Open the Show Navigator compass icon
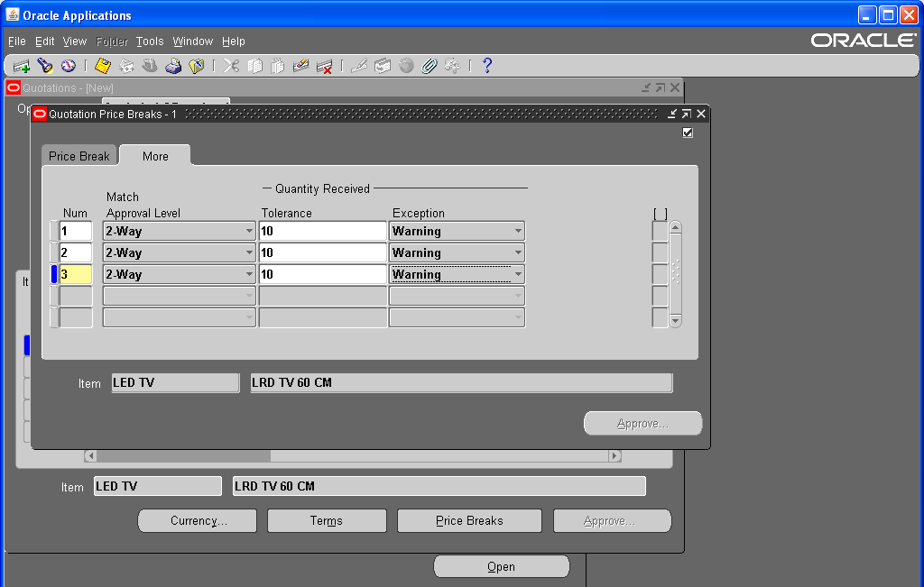Viewport: 924px width, 587px height. 69,66
